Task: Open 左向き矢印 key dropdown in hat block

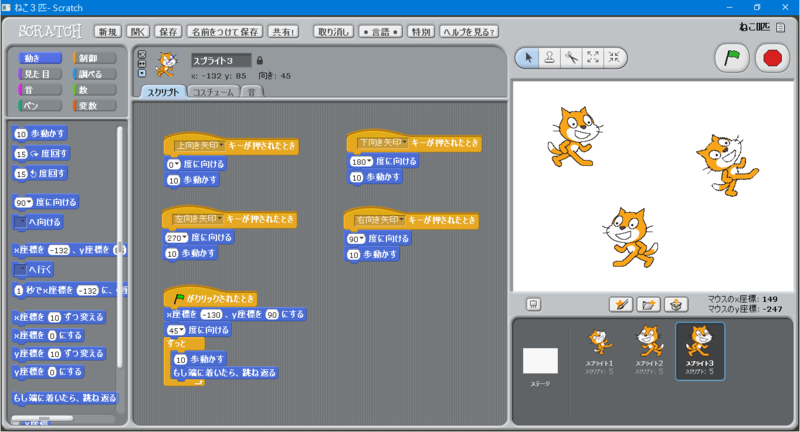Action: pyautogui.click(x=198, y=219)
